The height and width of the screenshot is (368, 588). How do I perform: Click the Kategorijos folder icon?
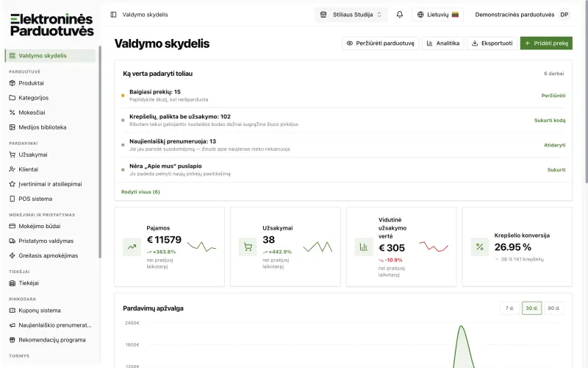[x=12, y=98]
